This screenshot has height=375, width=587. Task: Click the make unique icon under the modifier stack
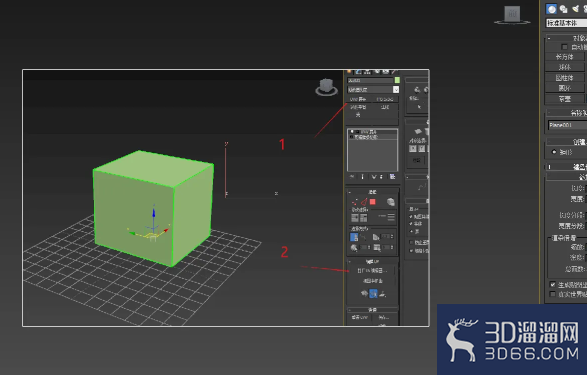(x=374, y=177)
